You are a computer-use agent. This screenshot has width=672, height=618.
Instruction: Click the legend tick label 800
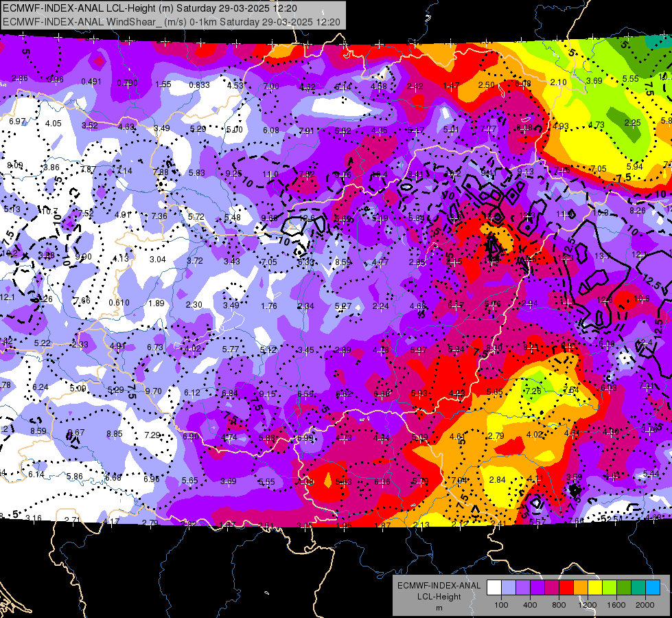click(x=559, y=605)
